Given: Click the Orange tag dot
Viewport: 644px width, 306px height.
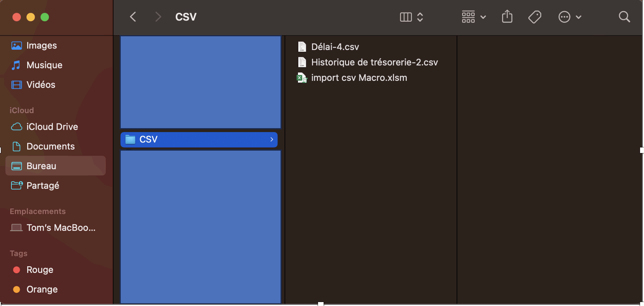Looking at the screenshot, I should click(x=17, y=289).
